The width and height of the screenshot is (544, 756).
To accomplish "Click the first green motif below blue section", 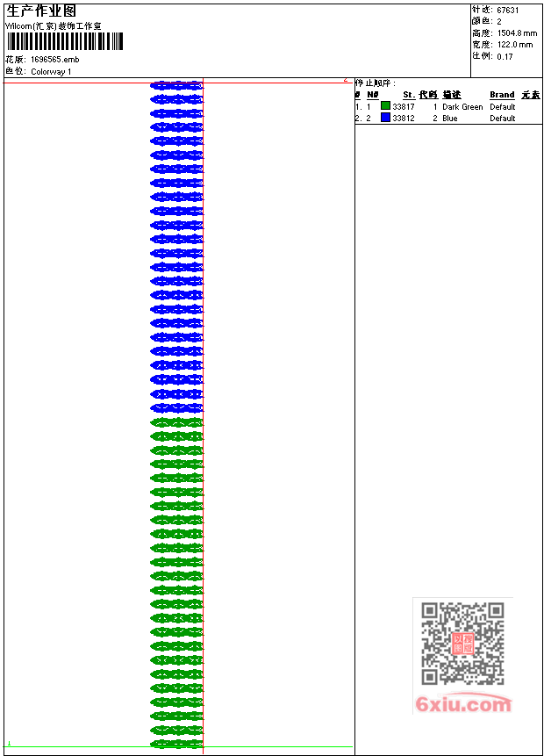I will click(x=177, y=423).
